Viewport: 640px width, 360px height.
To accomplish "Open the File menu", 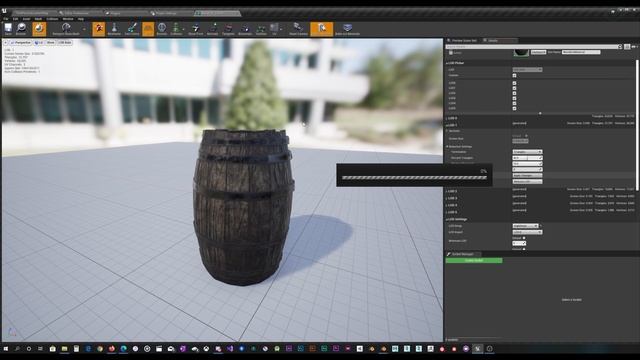I will click(x=6, y=19).
